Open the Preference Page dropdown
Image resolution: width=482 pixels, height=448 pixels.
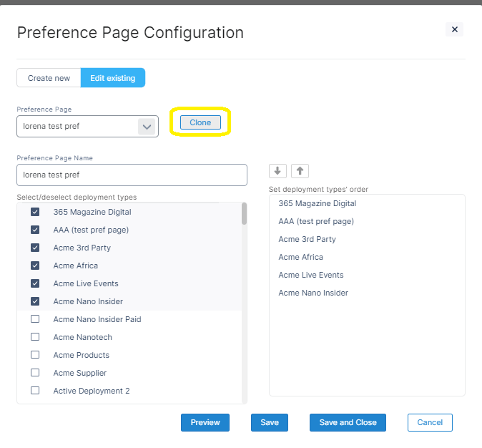click(146, 127)
